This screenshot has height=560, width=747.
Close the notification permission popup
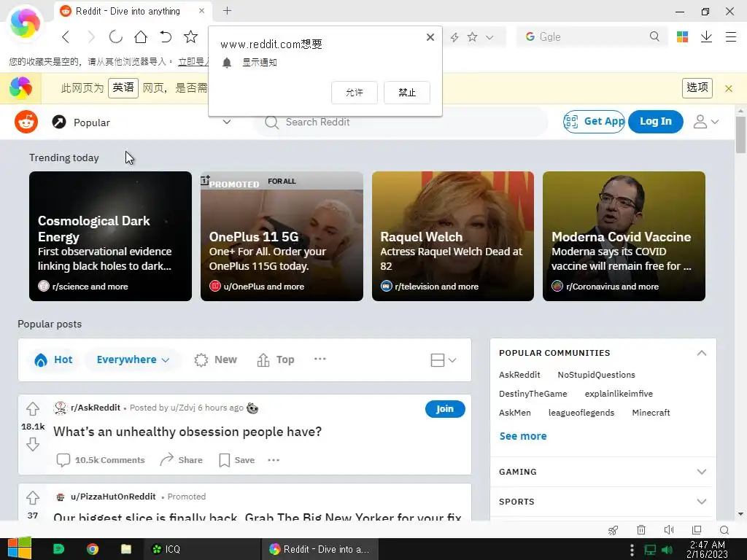pyautogui.click(x=430, y=37)
